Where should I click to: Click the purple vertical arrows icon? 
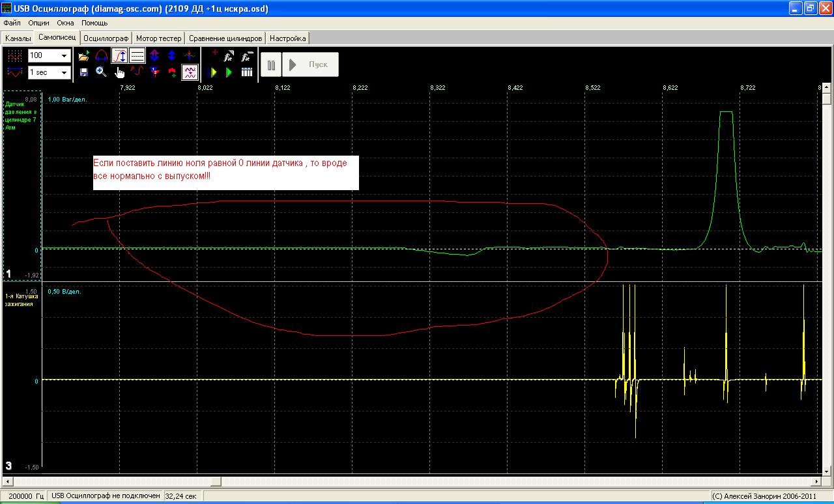tap(154, 56)
